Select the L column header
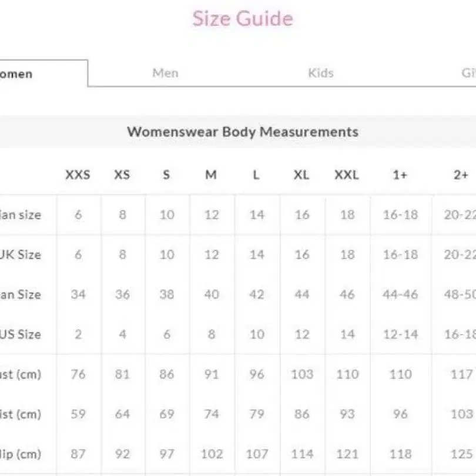The width and height of the screenshot is (476, 476). coord(256,175)
